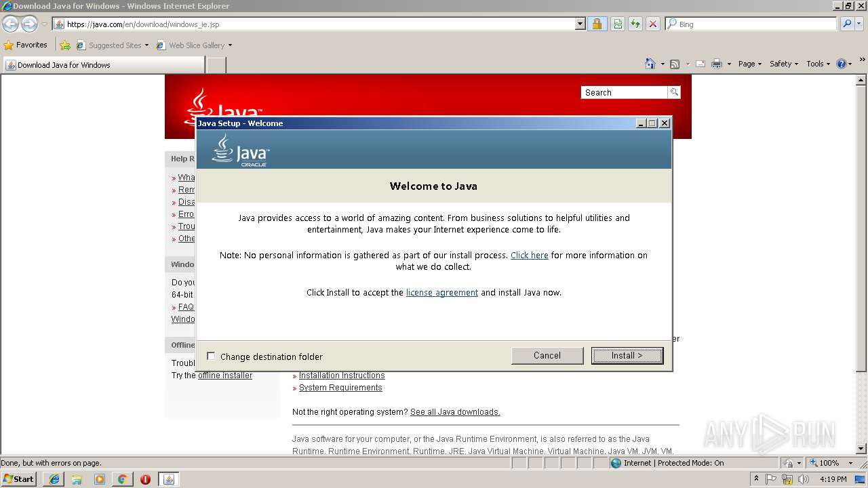Image resolution: width=868 pixels, height=488 pixels.
Task: Open Windows Explorer folder taskbar icon
Action: tap(77, 479)
